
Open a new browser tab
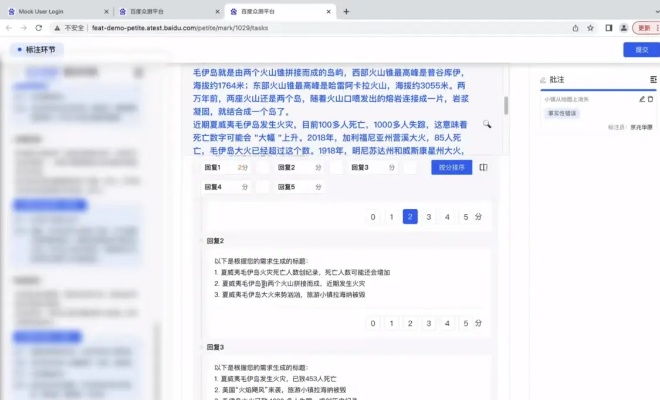(346, 12)
